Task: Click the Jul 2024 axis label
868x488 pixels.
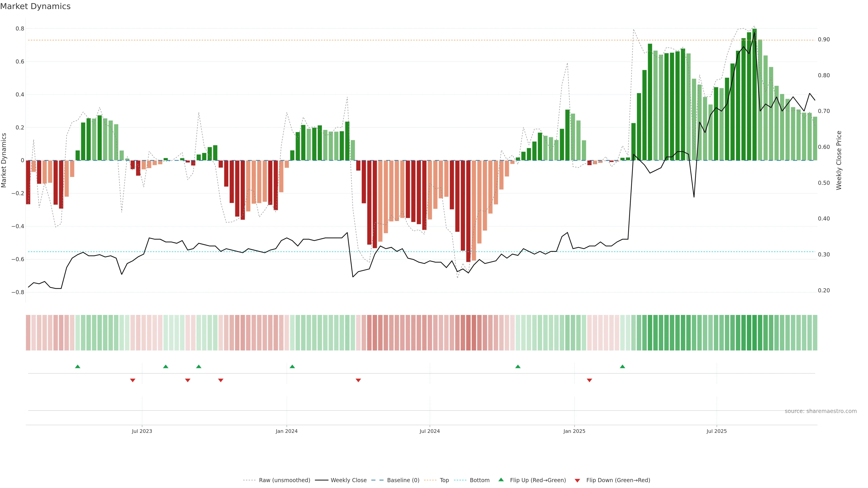Action: tap(430, 432)
